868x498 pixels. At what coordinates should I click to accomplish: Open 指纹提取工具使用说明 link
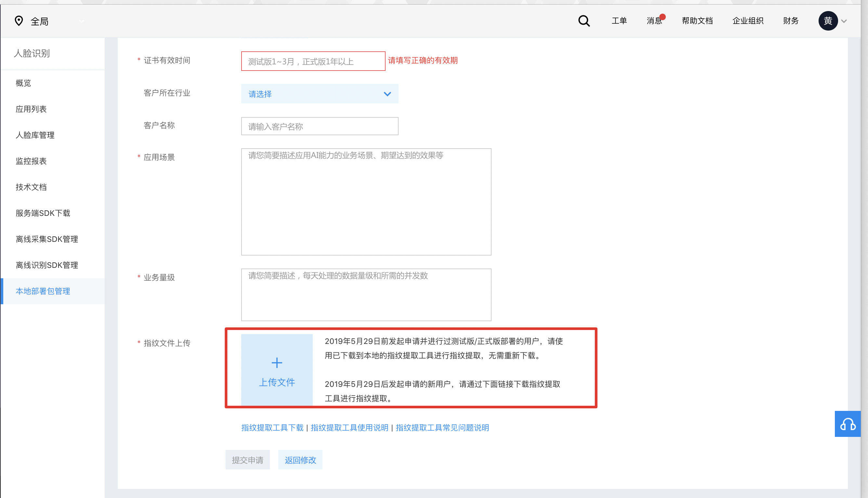[x=349, y=427]
